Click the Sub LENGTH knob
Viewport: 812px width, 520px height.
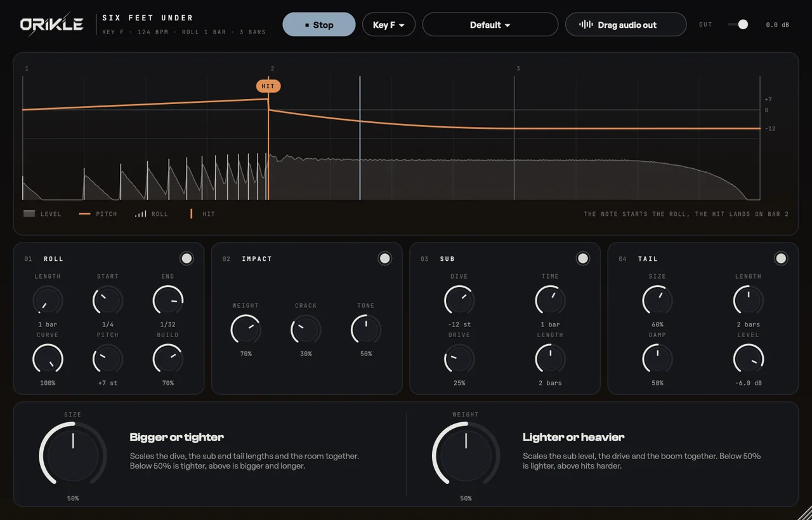click(x=550, y=359)
